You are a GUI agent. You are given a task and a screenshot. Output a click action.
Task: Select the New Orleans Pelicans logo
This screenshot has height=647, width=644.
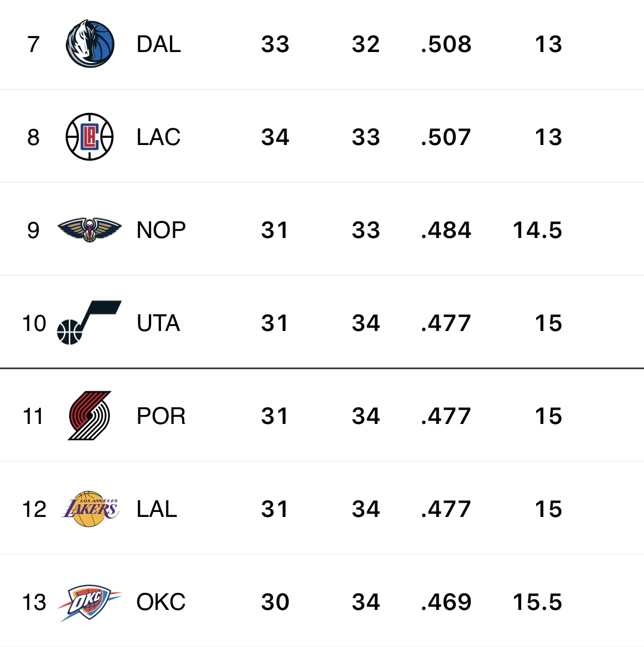click(x=90, y=230)
